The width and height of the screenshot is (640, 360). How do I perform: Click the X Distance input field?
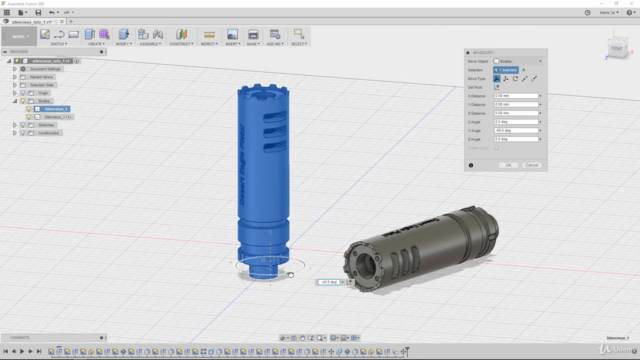tap(516, 96)
